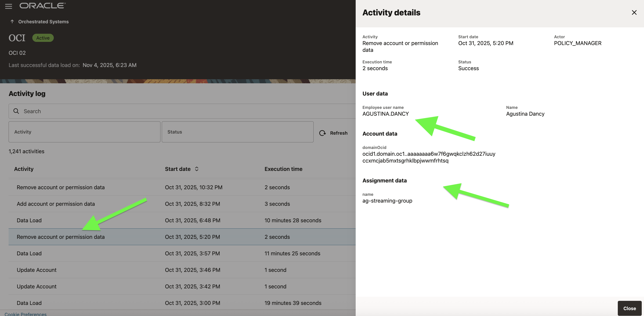The image size is (644, 316).
Task: Select the Data Load 3:57 PM row
Action: [x=29, y=253]
